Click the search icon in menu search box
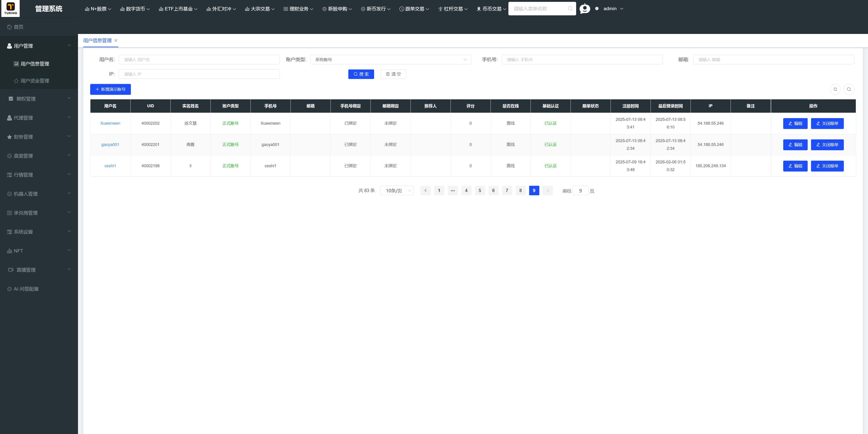This screenshot has height=434, width=868. [570, 9]
